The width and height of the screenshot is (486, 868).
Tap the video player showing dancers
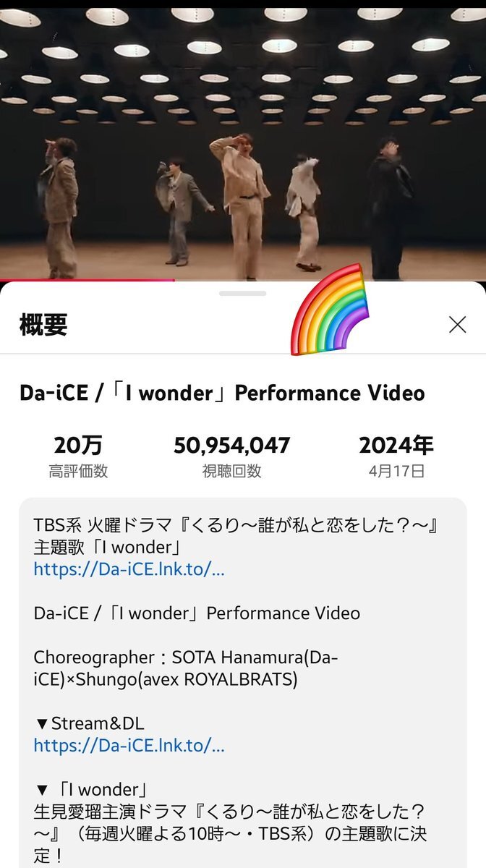pos(243,140)
